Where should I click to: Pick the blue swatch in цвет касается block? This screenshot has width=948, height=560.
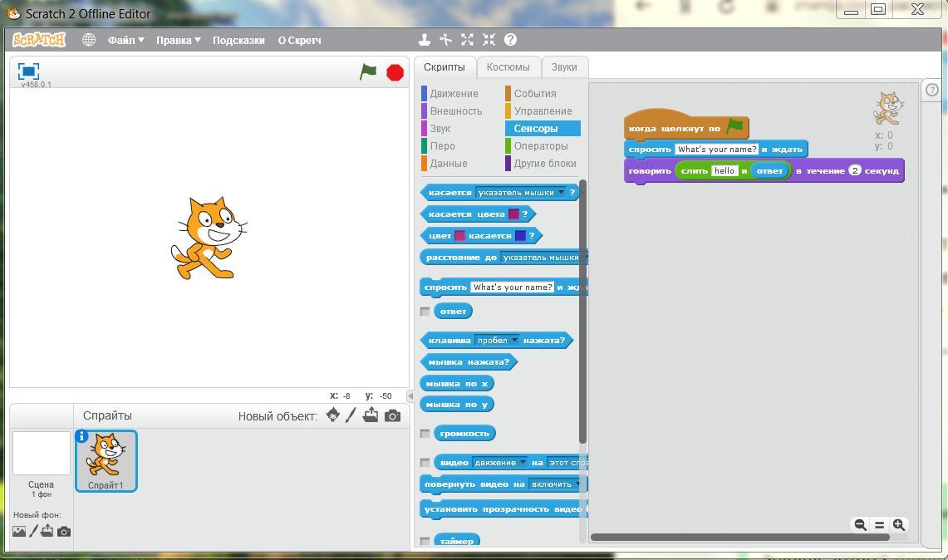tap(520, 236)
